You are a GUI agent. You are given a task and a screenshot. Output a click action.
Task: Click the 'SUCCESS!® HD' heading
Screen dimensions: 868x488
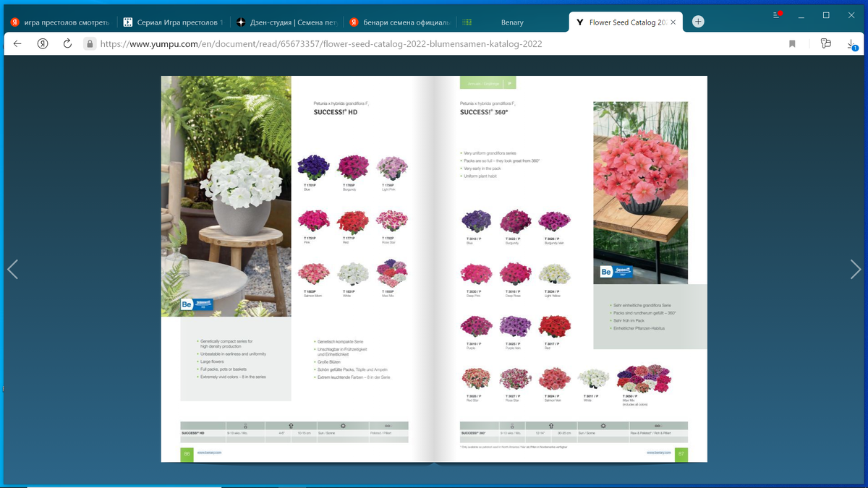pyautogui.click(x=335, y=113)
